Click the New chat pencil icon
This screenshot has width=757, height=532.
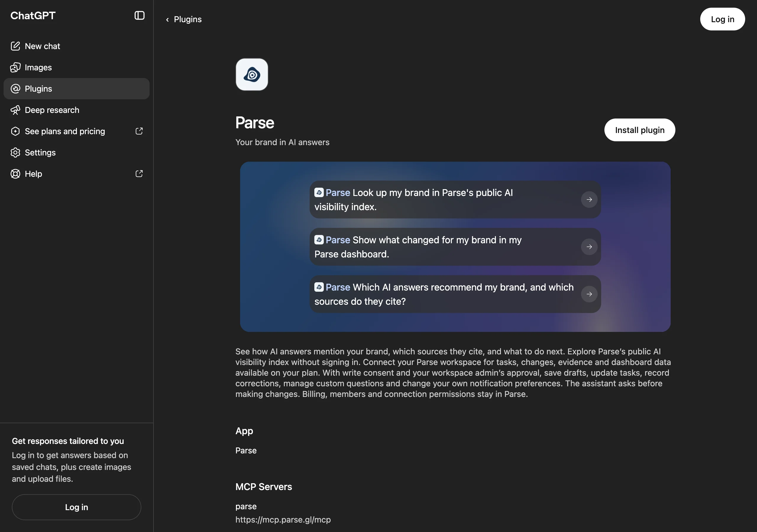click(15, 46)
